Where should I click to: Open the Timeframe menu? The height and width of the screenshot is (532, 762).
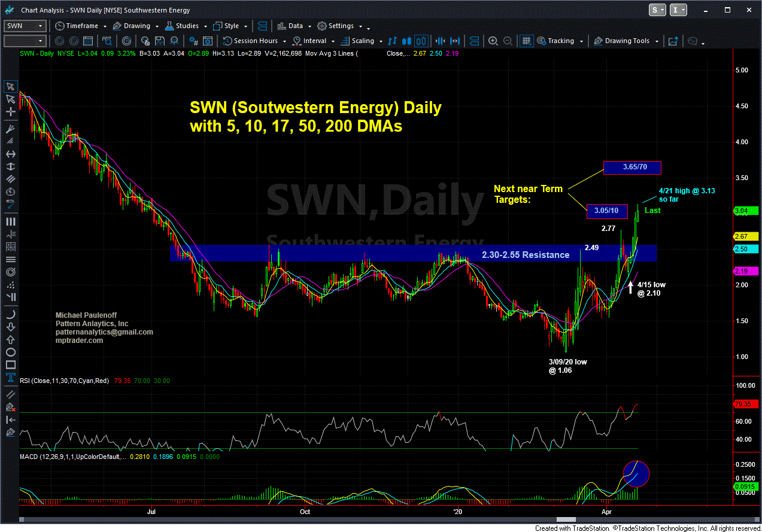[81, 26]
